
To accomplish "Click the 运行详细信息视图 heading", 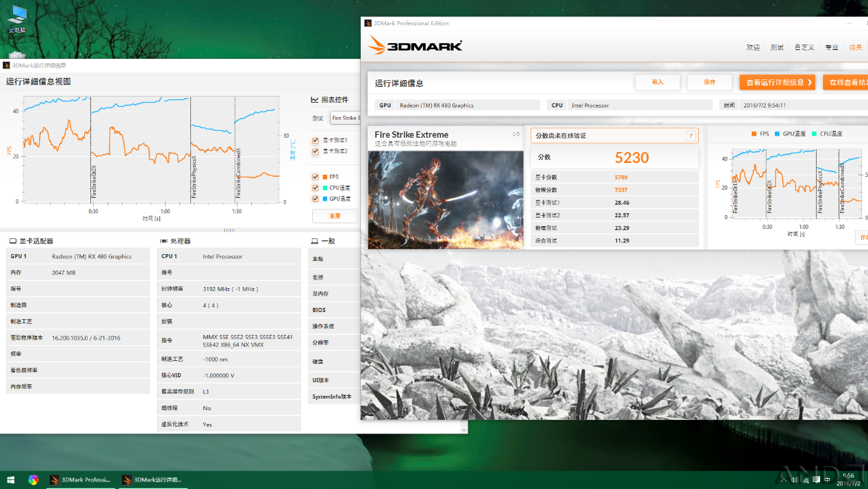I will coord(38,81).
